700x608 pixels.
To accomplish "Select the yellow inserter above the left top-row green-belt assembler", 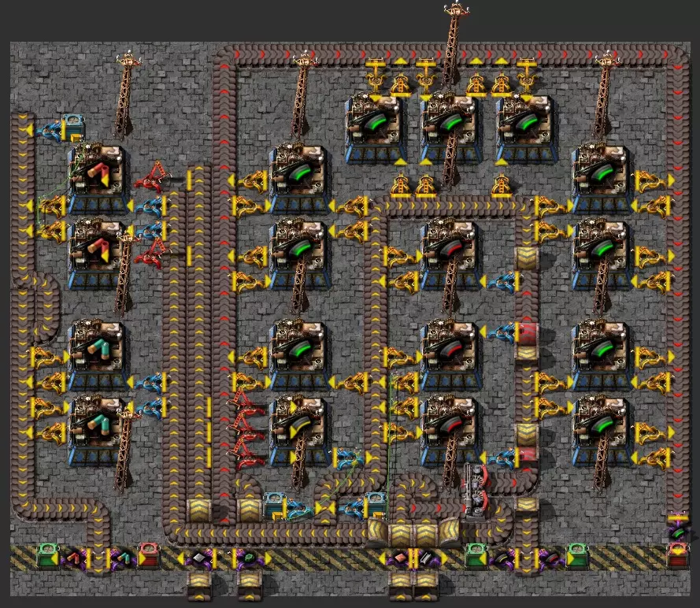I will 376,76.
